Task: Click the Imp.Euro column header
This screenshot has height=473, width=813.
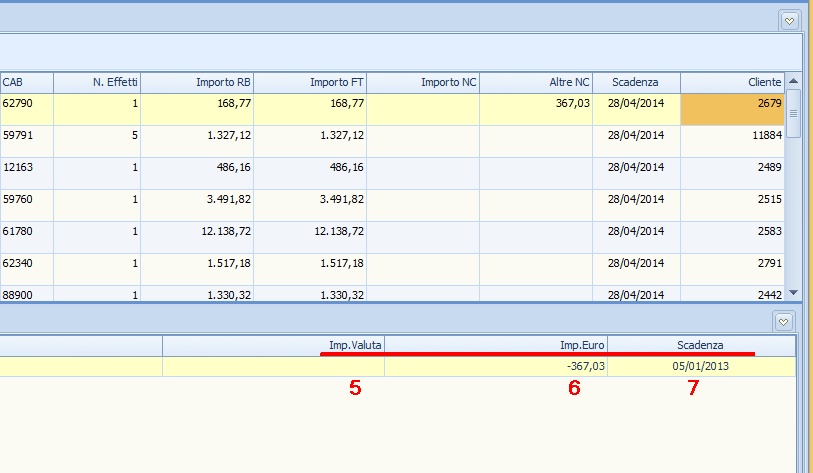Action: pyautogui.click(x=496, y=346)
